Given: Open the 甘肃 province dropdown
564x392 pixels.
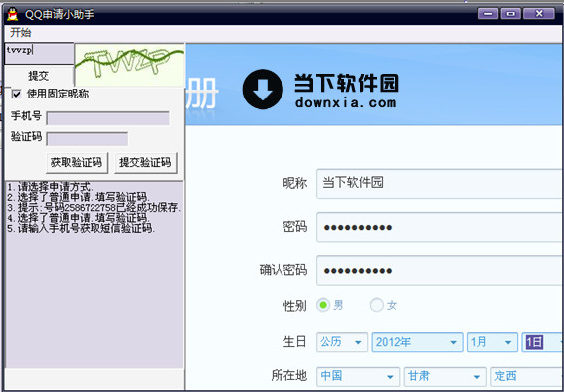Looking at the screenshot, I should (446, 377).
